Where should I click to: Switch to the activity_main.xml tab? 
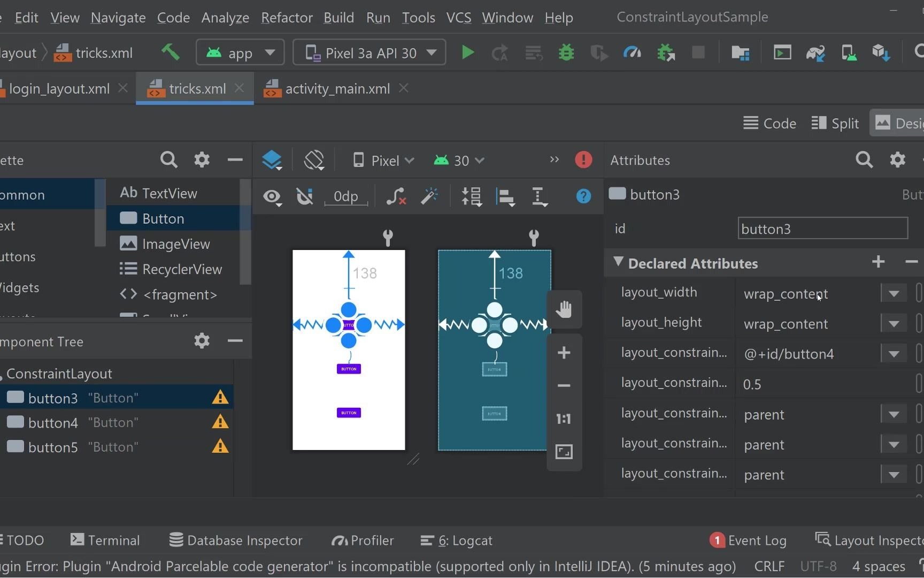click(337, 88)
